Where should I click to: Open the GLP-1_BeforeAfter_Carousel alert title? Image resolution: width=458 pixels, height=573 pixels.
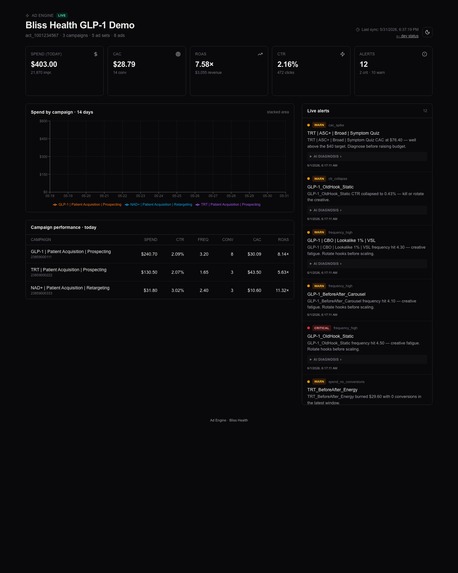336,294
